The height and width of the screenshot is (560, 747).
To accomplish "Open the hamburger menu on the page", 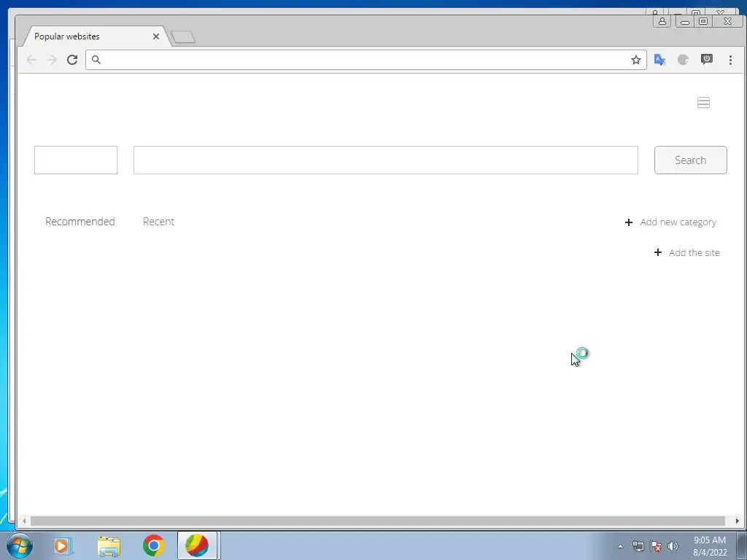I will click(x=704, y=102).
